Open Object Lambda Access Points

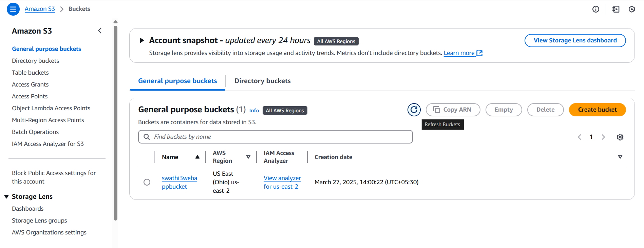(x=51, y=108)
